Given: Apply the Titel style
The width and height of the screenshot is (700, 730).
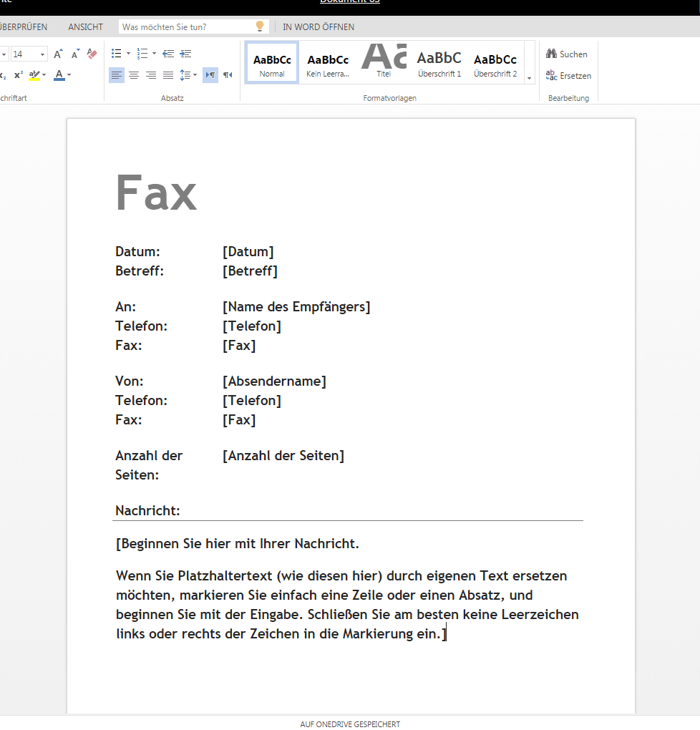Looking at the screenshot, I should (384, 63).
